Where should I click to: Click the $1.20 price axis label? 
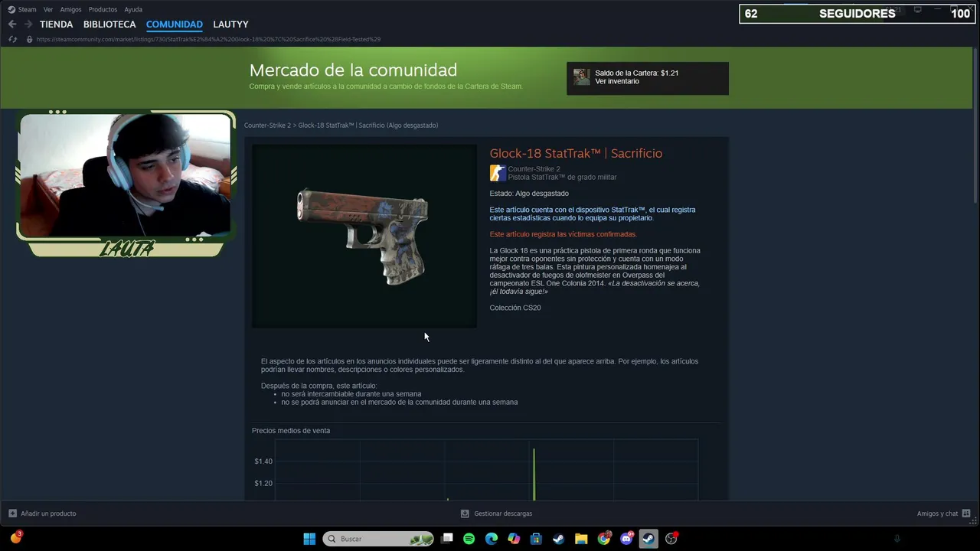263,483
